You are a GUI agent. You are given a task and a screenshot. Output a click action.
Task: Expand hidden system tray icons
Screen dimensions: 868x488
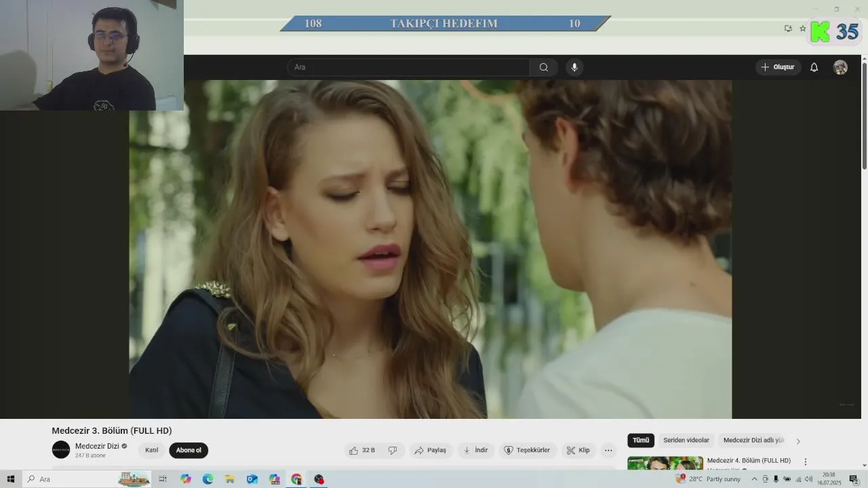tap(754, 479)
